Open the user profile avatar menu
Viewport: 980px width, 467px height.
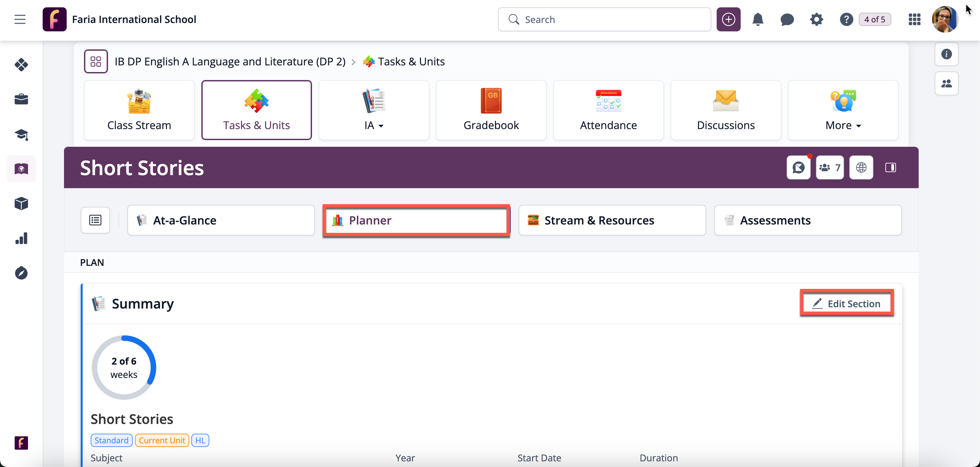pyautogui.click(x=945, y=19)
